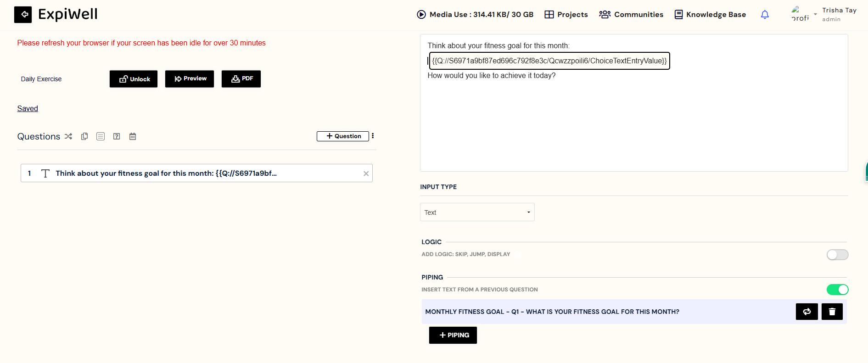Turn off the Piping toggle
Screen dimensions: 868x363
(x=838, y=290)
